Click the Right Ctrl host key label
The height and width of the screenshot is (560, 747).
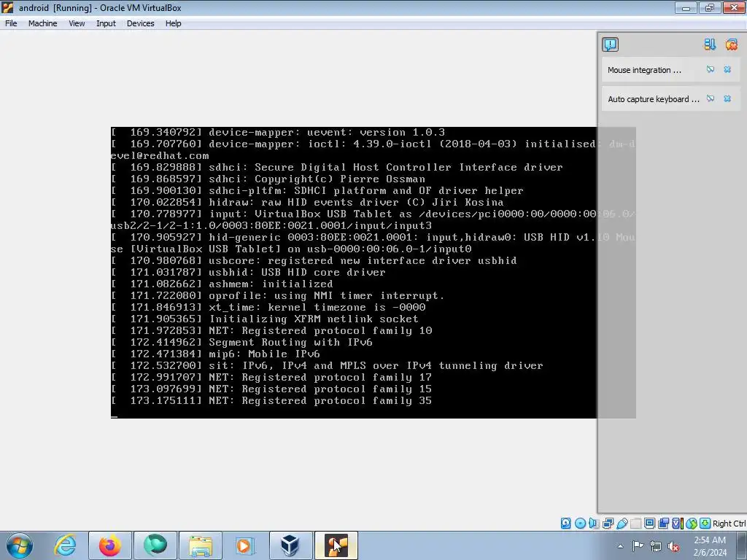[x=729, y=524]
